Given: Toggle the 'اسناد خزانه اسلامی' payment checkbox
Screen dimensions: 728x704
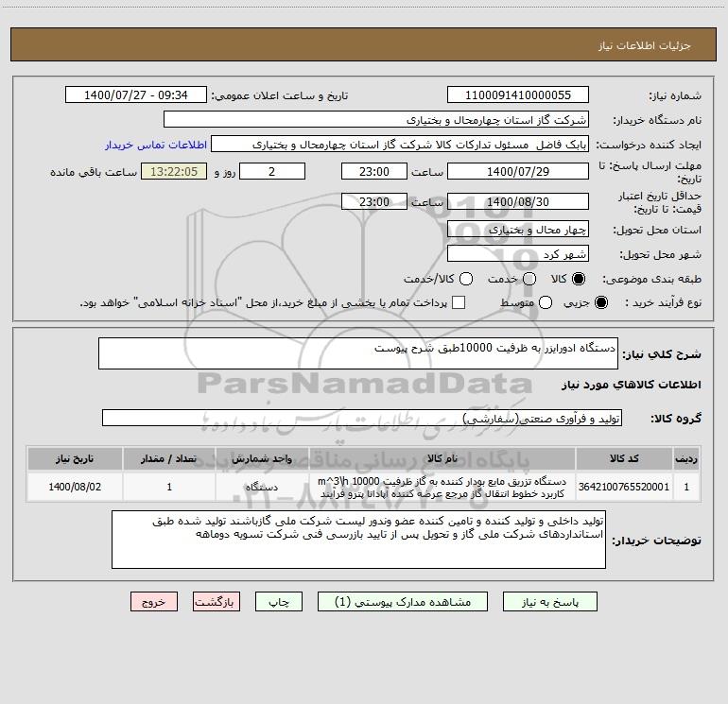Looking at the screenshot, I should (x=459, y=302).
